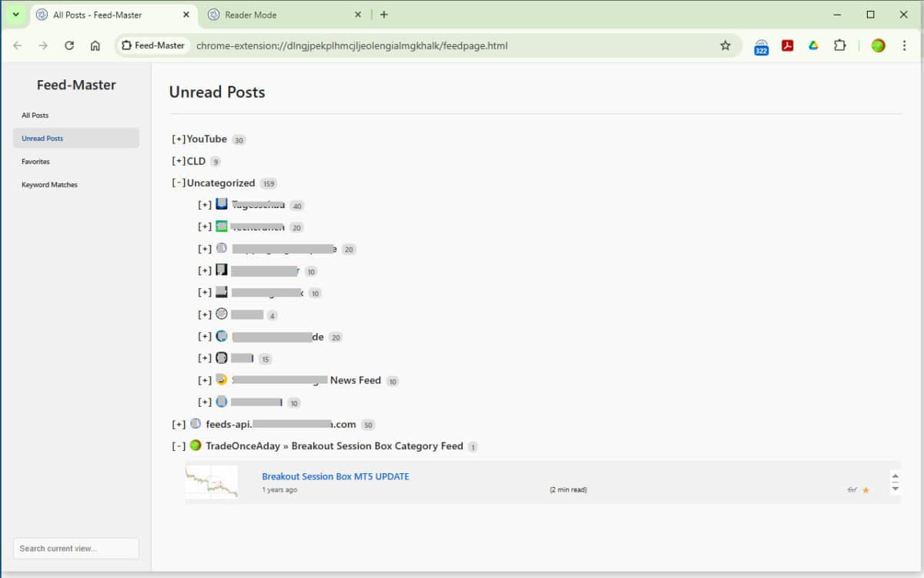The image size is (924, 578).
Task: Click the Chrome extensions puzzle icon
Action: click(x=839, y=45)
